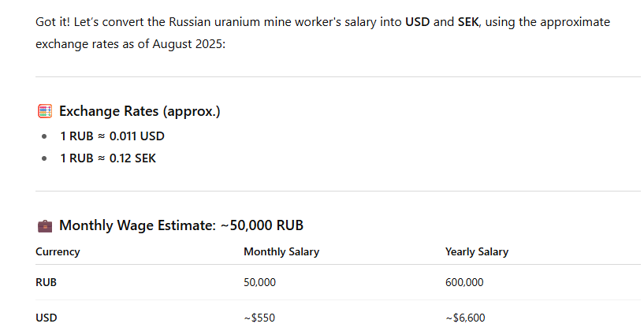Image resolution: width=644 pixels, height=331 pixels.
Task: Click the 1 RUB ≈ 0.12 SEK bullet
Action: 108,158
